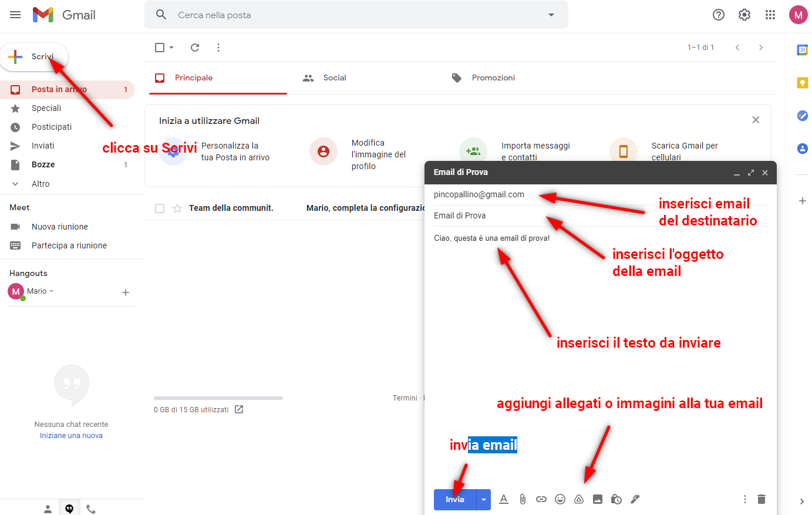Insert a signature pen icon

point(635,499)
